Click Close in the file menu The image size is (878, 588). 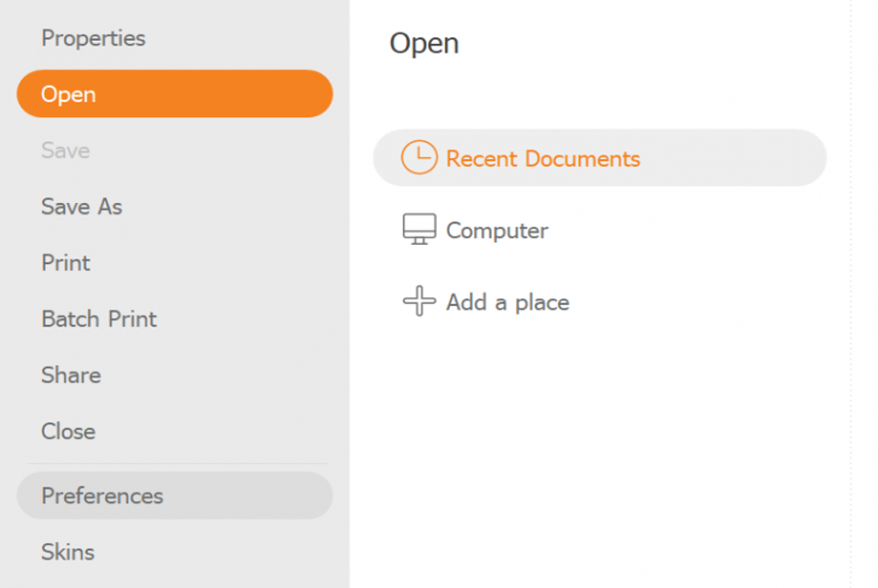pyautogui.click(x=68, y=431)
